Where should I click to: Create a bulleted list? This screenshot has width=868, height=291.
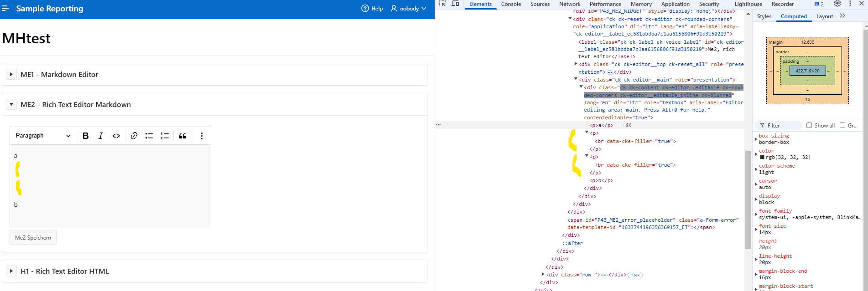point(149,136)
